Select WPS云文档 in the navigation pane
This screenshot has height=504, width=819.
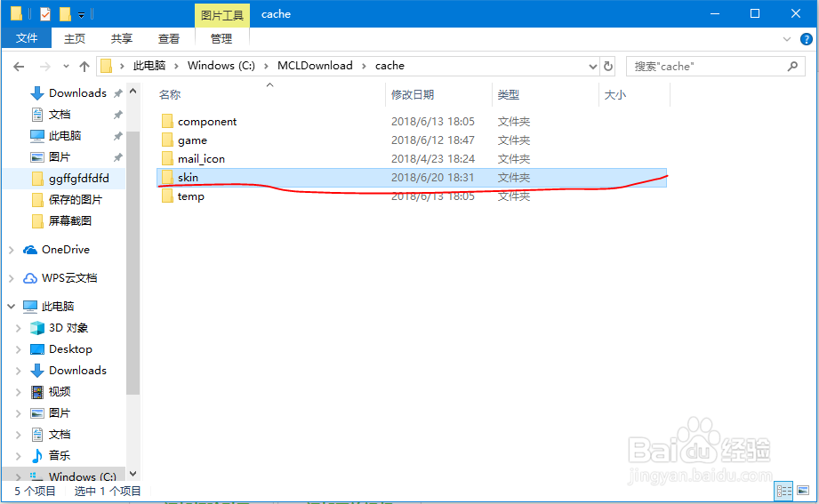pos(69,278)
